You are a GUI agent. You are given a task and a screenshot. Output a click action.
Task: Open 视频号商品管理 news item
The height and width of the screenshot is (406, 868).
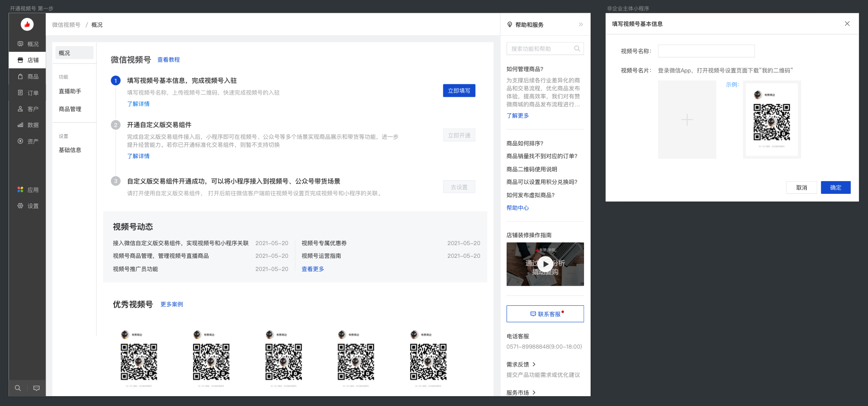point(161,256)
